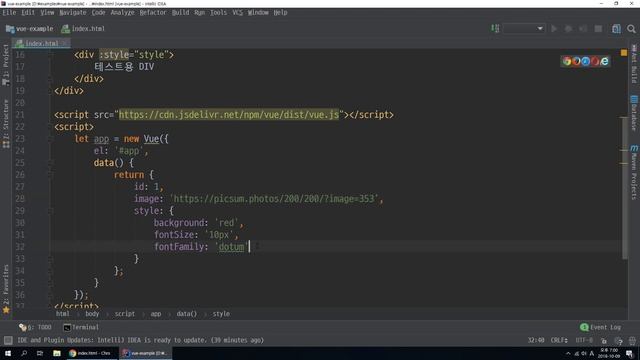This screenshot has height=360, width=640.
Task: Click on the 'dotum' string value
Action: click(231, 247)
